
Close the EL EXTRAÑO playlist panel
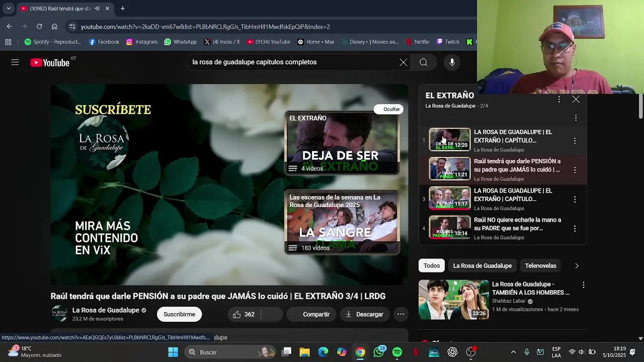[x=576, y=100]
